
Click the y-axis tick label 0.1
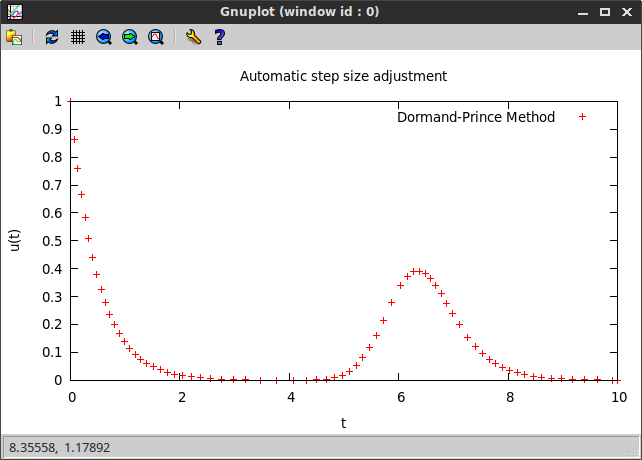pyautogui.click(x=52, y=352)
